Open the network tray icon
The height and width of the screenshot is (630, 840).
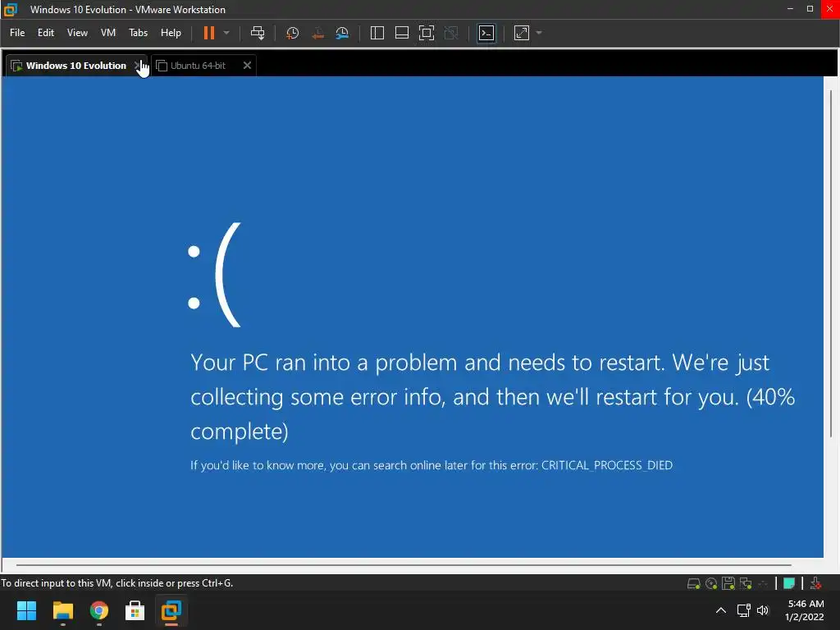(x=743, y=610)
